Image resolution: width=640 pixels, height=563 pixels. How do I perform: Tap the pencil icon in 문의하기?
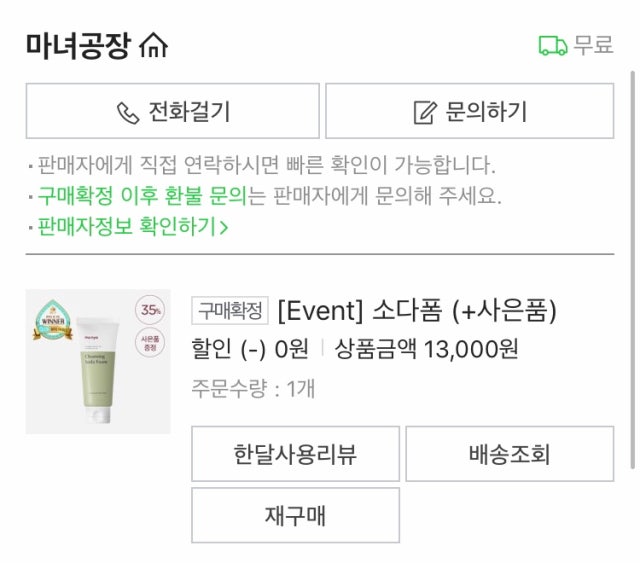425,112
